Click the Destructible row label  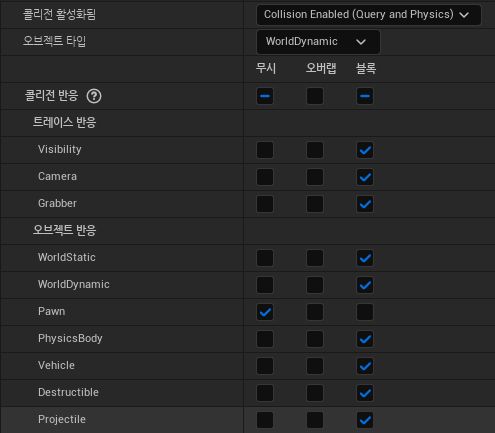pyautogui.click(x=68, y=392)
